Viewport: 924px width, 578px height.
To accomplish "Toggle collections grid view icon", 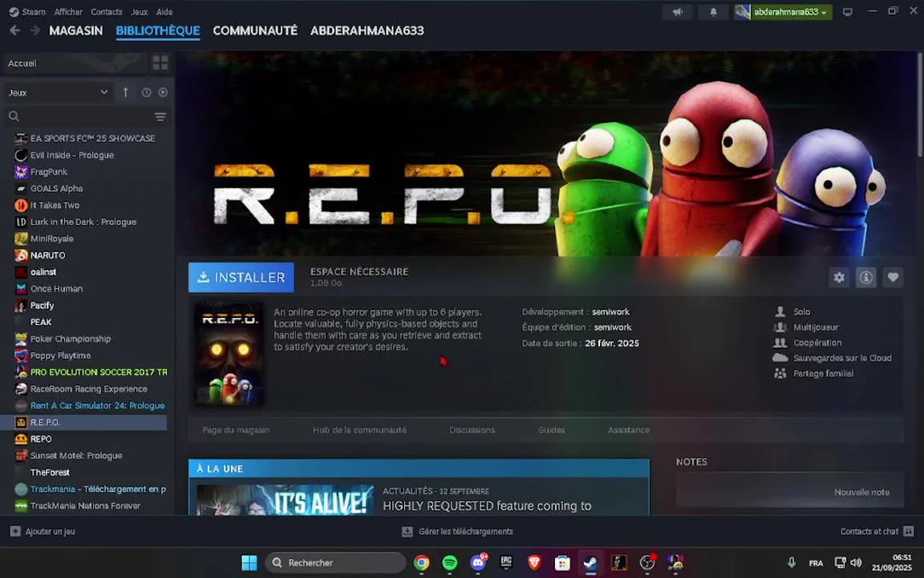I will pos(160,63).
